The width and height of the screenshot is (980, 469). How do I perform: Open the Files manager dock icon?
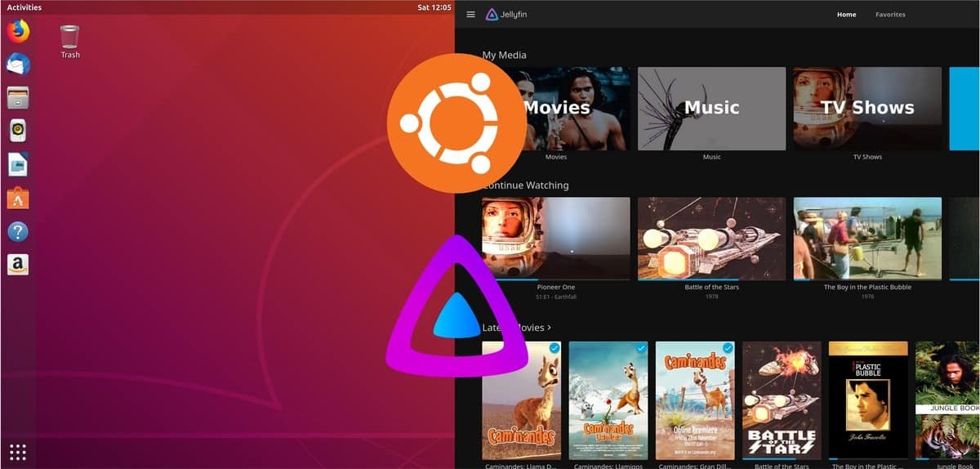18,97
